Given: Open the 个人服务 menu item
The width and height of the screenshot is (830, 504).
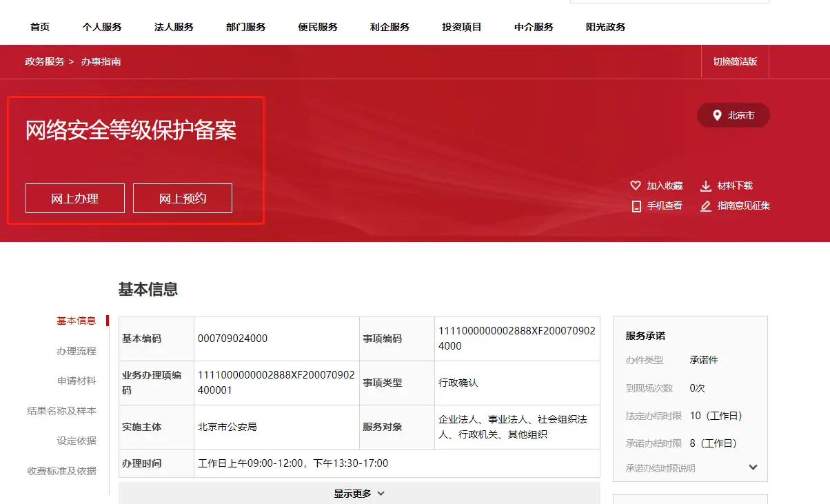Looking at the screenshot, I should (101, 27).
